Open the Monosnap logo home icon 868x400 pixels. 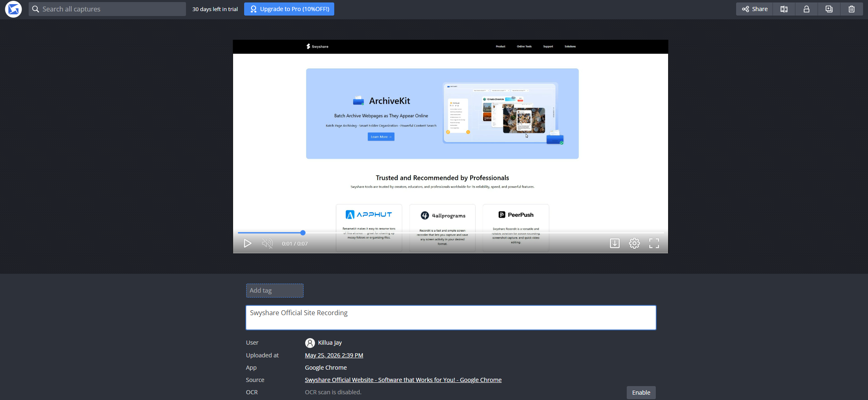pos(14,9)
